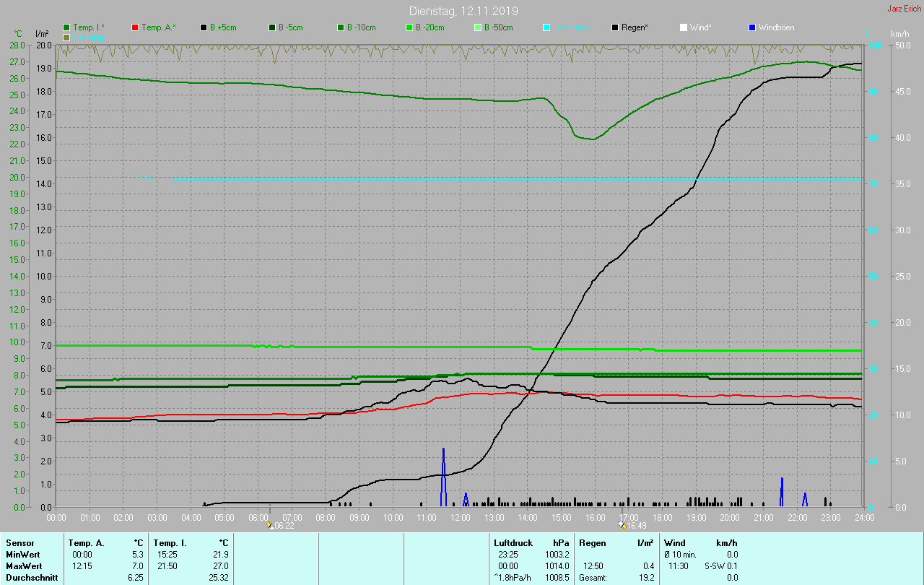Click the 21:50 Temp. I. max time

pyautogui.click(x=167, y=565)
